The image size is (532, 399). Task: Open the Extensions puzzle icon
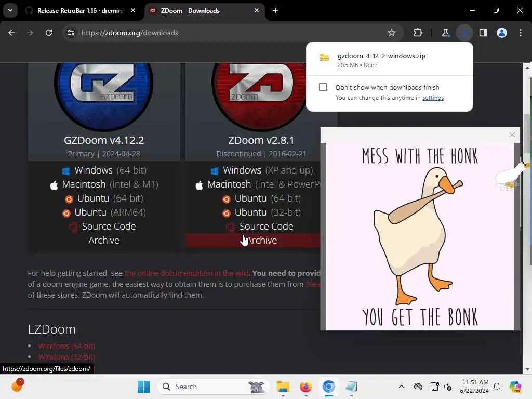point(418,33)
